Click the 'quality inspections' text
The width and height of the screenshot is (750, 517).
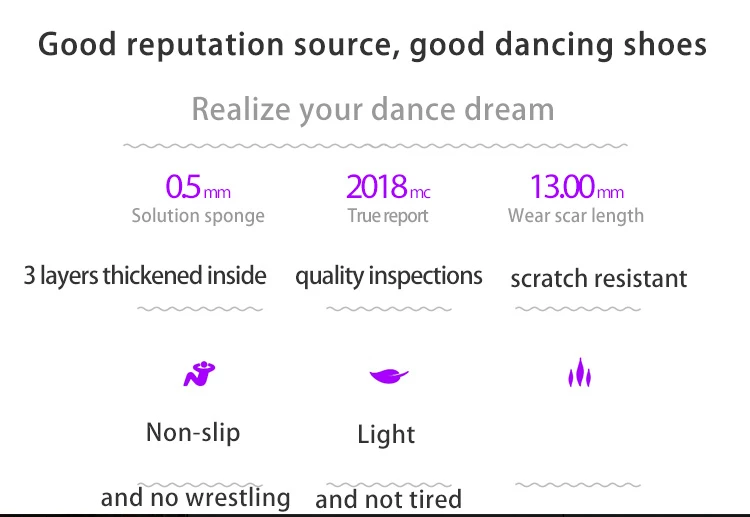[x=389, y=276]
